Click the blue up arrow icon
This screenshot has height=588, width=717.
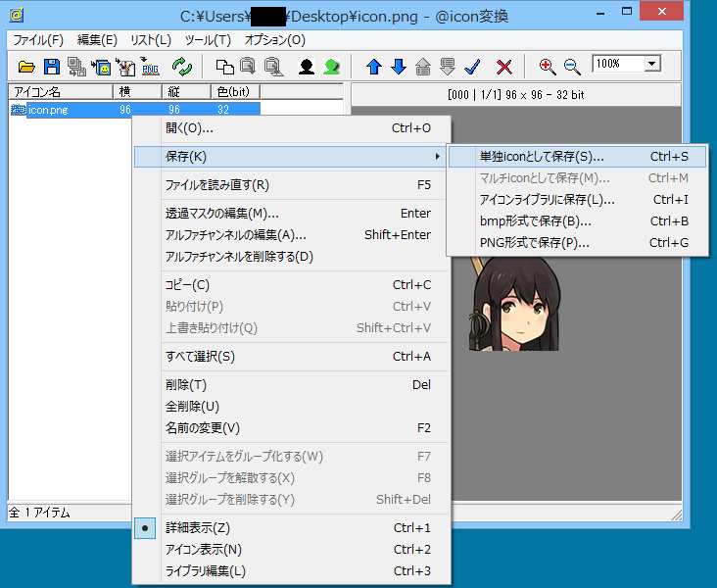point(373,67)
